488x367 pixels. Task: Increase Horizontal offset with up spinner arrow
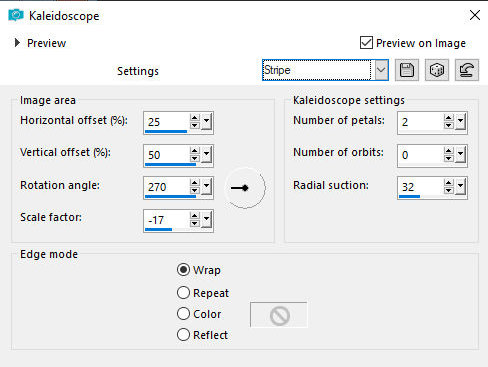[x=195, y=118]
